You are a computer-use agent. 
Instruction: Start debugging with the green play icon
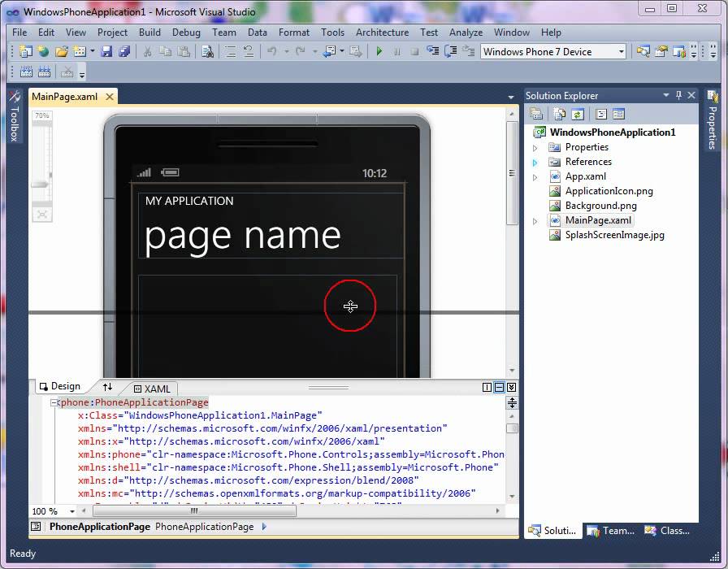(379, 51)
